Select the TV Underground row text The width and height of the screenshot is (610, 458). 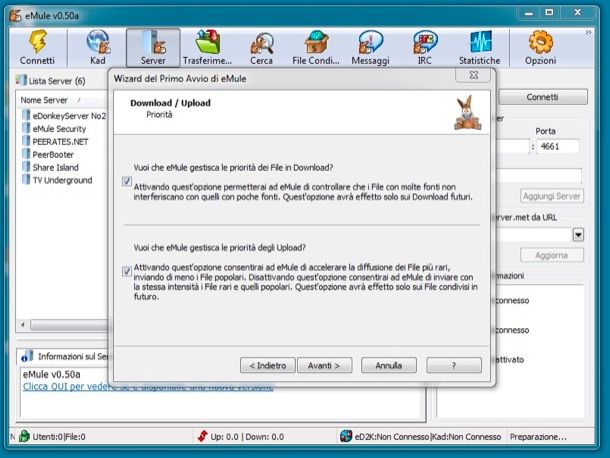(62, 180)
